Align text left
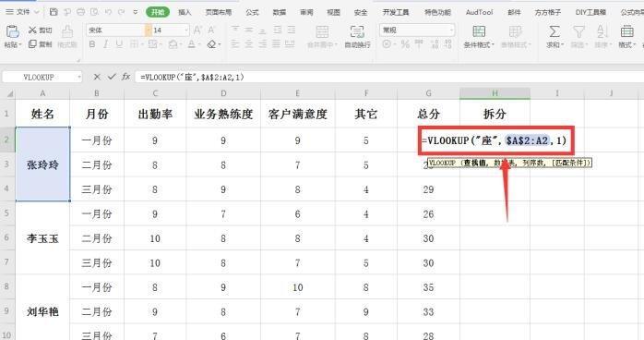The image size is (644, 340). [235, 44]
